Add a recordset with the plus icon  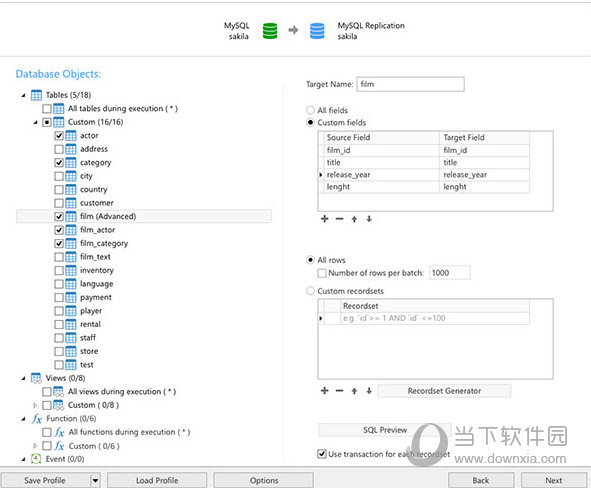click(x=325, y=391)
